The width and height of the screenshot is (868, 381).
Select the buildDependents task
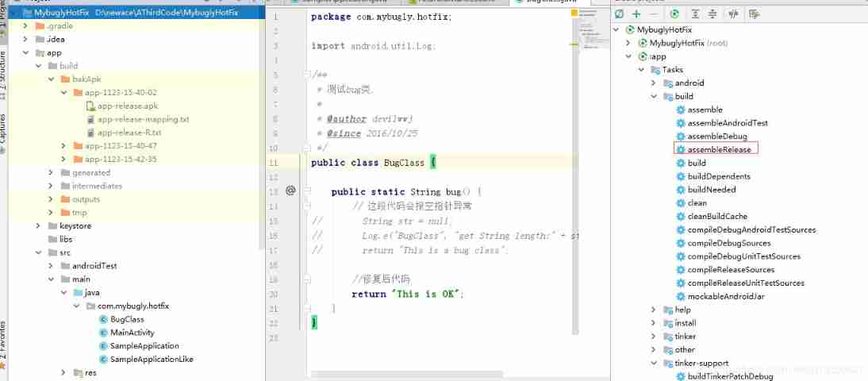click(719, 176)
